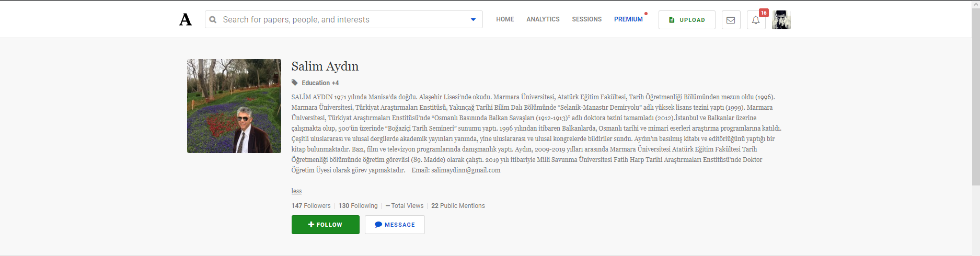
Task: Expand the +4 more interests
Action: coord(336,83)
